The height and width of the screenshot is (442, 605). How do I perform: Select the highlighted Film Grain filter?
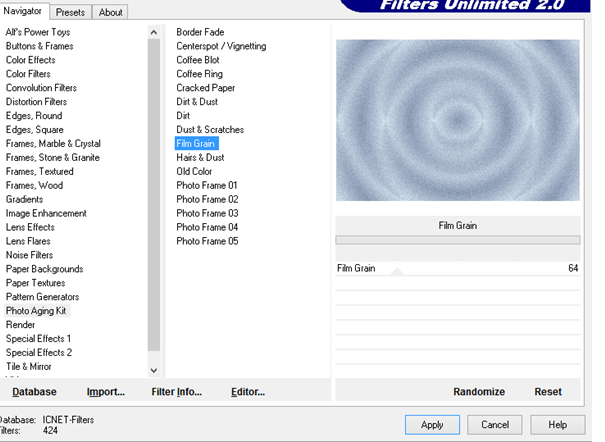pyautogui.click(x=197, y=143)
